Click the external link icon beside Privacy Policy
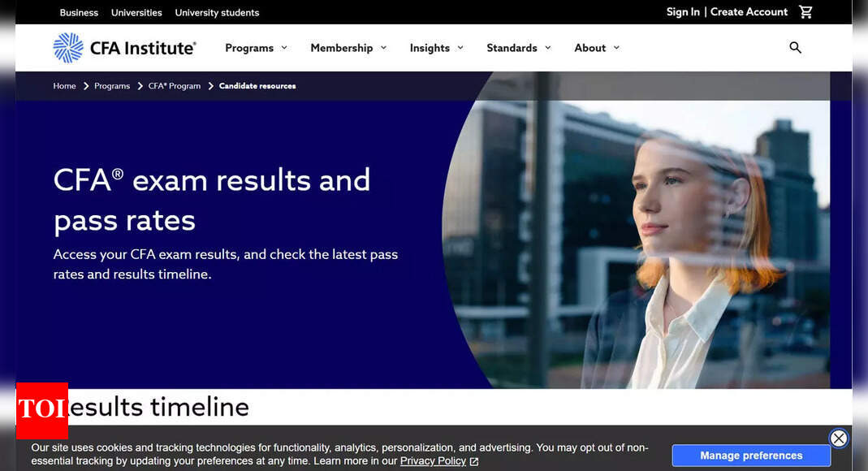This screenshot has height=471, width=868. 474,461
